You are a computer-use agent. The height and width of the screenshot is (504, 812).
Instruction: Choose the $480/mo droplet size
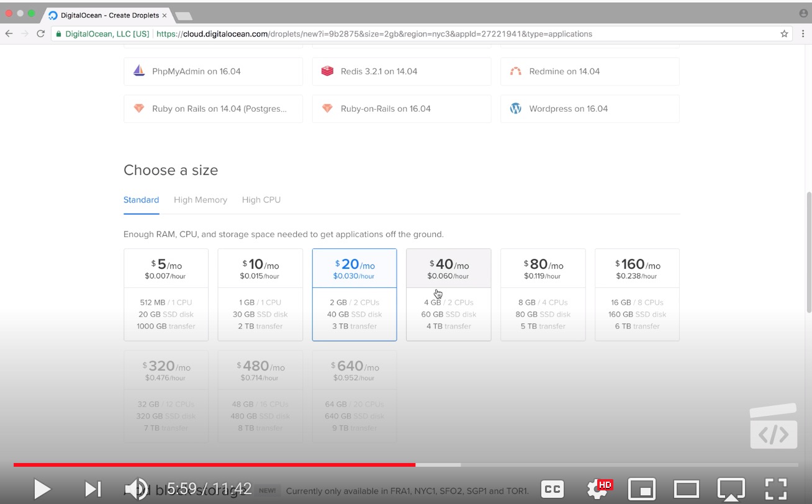tap(260, 397)
